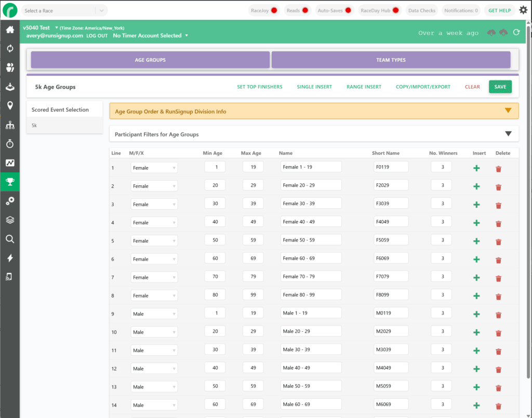The width and height of the screenshot is (532, 418).
Task: Open the Home icon in the sidebar
Action: (x=10, y=30)
